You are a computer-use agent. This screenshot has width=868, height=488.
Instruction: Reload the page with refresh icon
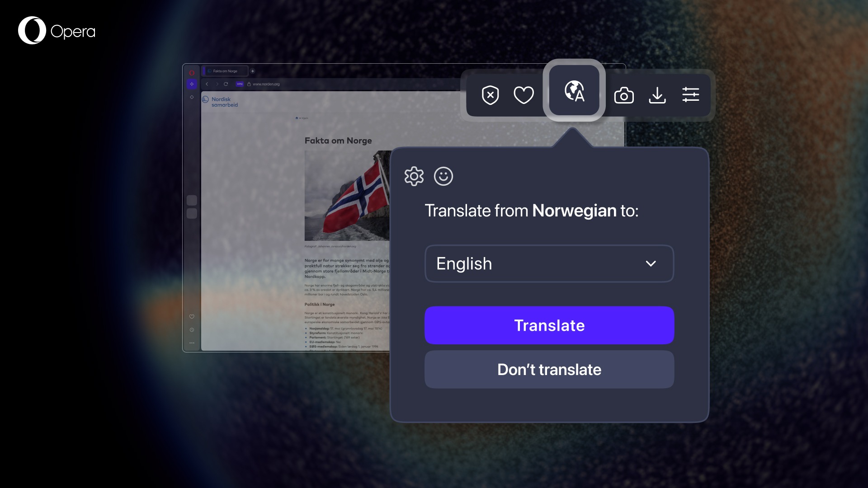[226, 84]
